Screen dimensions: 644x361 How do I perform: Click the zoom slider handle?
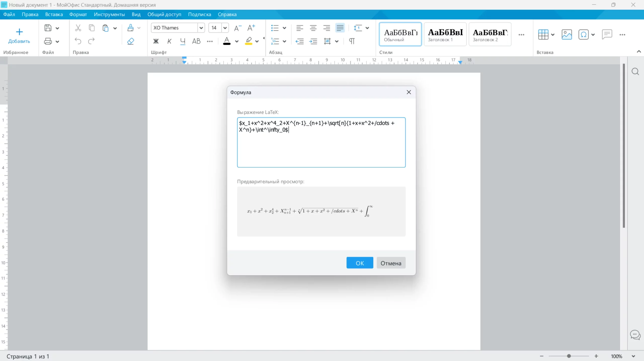point(569,356)
